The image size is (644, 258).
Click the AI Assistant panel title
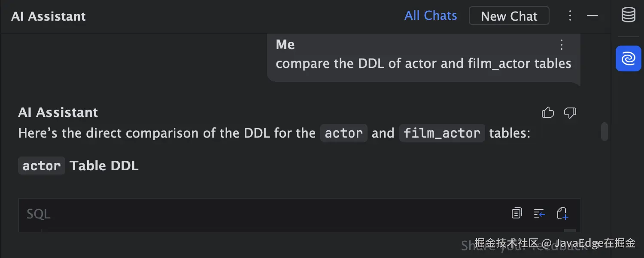(49, 16)
